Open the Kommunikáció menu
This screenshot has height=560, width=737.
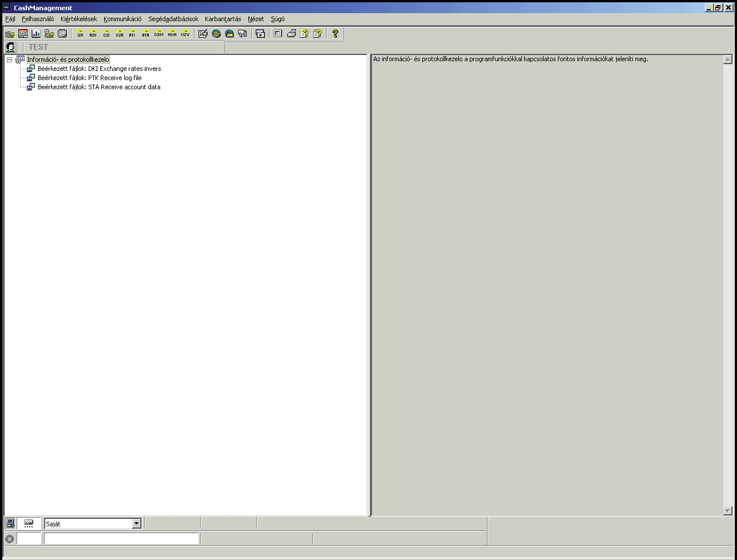coord(122,19)
